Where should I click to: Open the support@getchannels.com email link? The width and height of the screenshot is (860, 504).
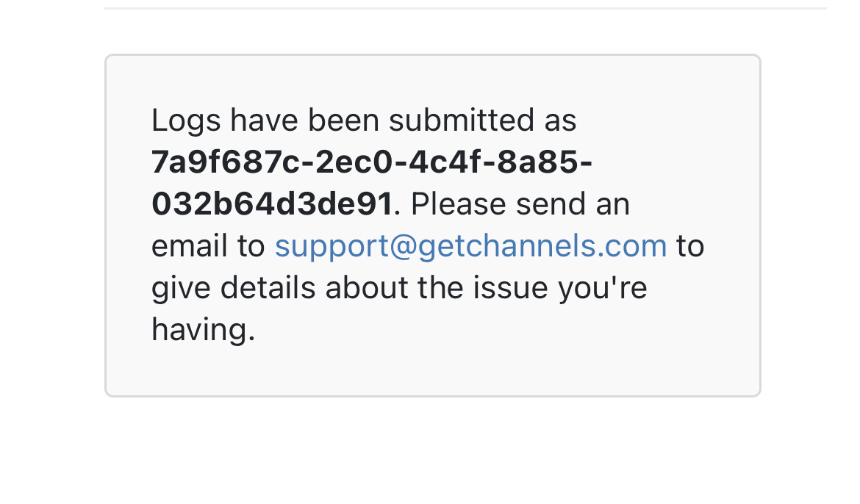click(x=470, y=246)
